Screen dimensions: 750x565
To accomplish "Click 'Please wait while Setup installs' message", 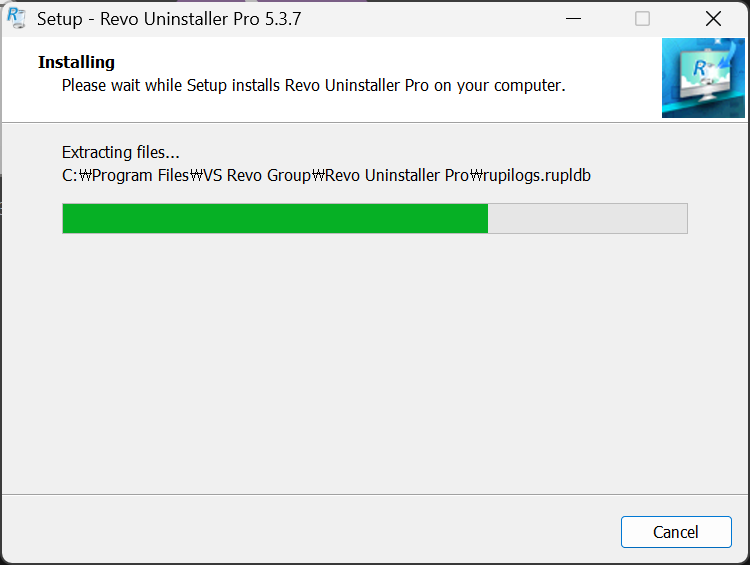I will pos(313,85).
